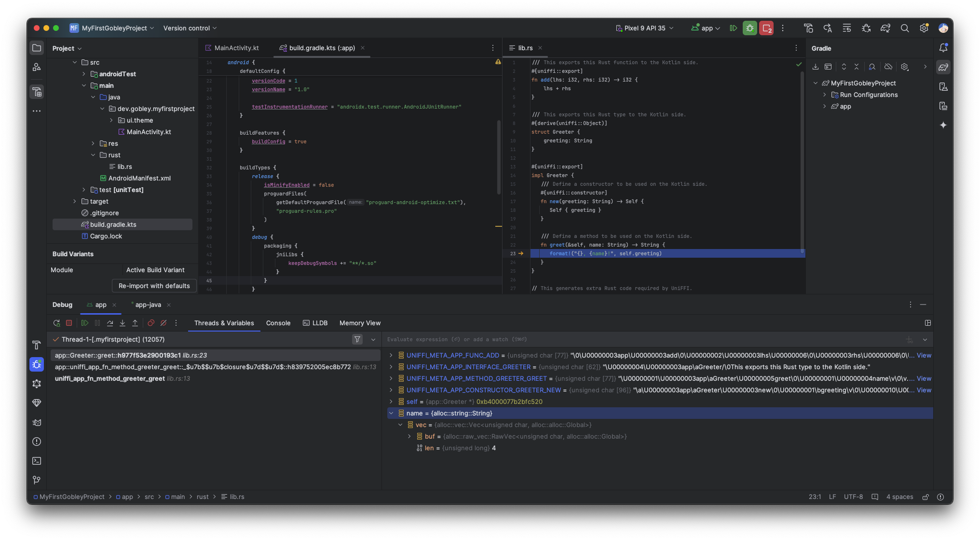Click Sync Gradle project icon in top toolbar

click(x=885, y=28)
